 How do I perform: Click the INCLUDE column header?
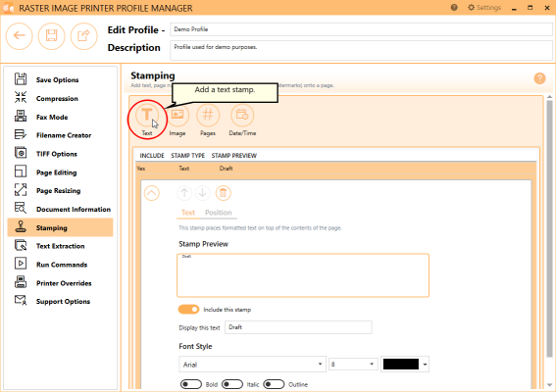tap(152, 156)
